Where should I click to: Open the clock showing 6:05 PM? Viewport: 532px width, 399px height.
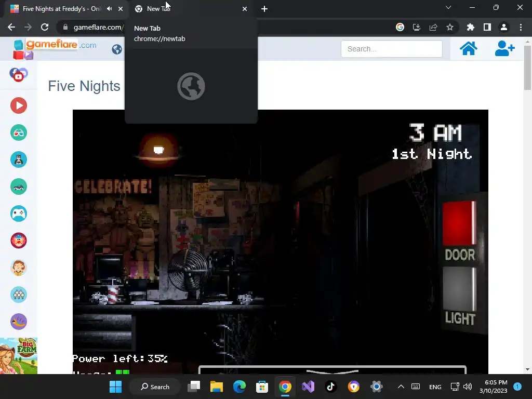click(494, 387)
